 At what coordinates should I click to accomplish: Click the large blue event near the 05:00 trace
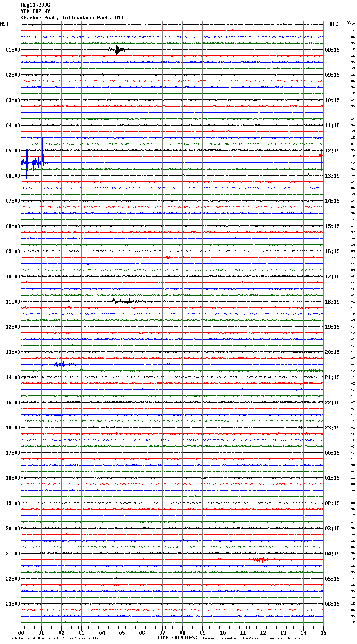(x=33, y=162)
